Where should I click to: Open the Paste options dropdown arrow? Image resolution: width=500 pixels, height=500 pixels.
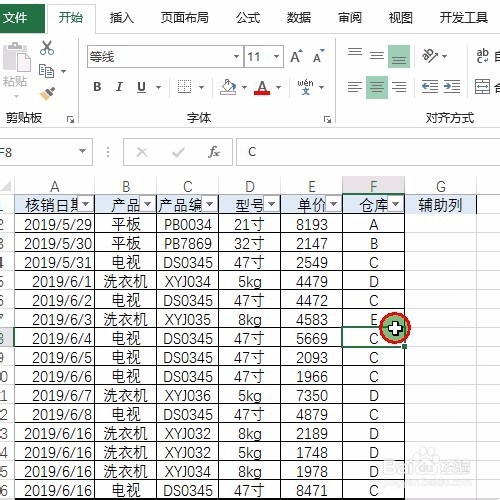tap(16, 97)
